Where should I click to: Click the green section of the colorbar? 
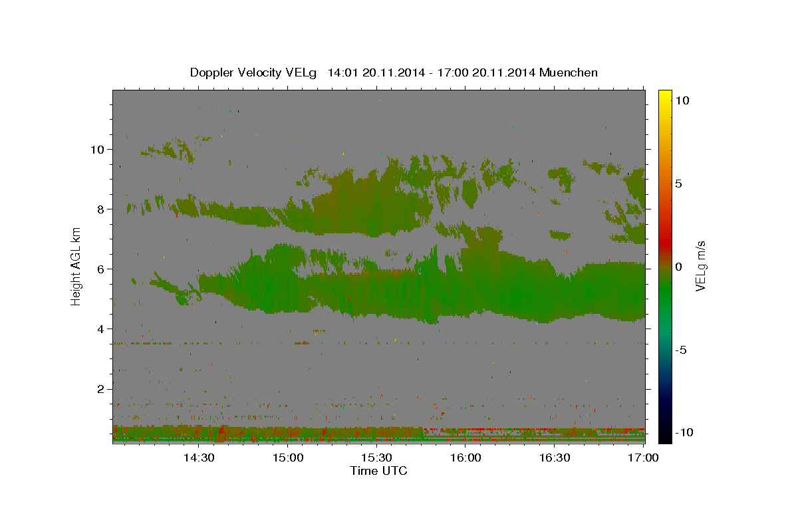pos(664,293)
